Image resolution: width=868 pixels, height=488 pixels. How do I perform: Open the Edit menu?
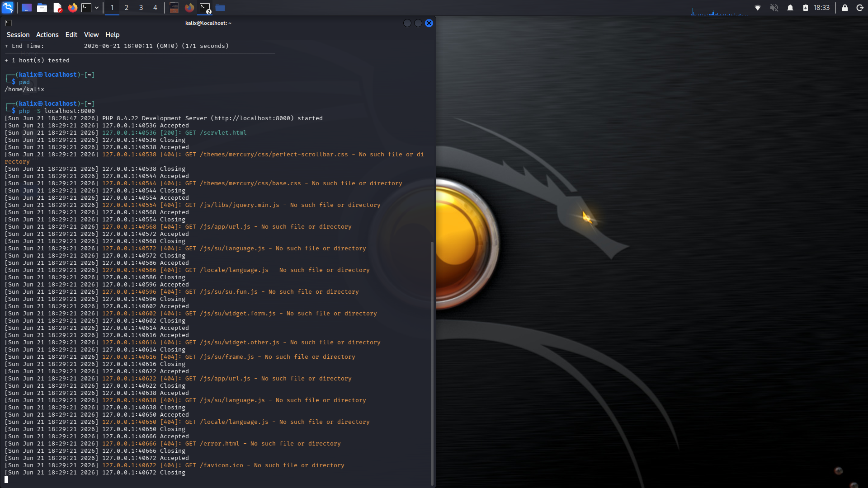point(71,35)
